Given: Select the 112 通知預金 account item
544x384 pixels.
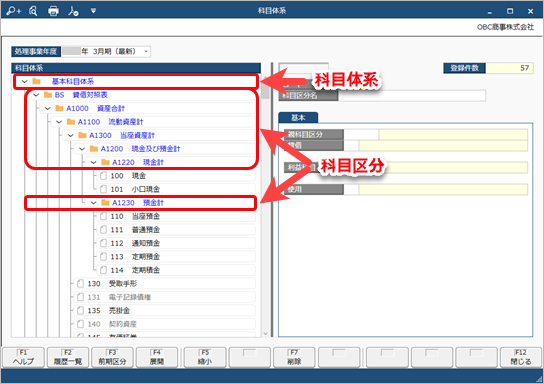Looking at the screenshot, I should 177,243.
